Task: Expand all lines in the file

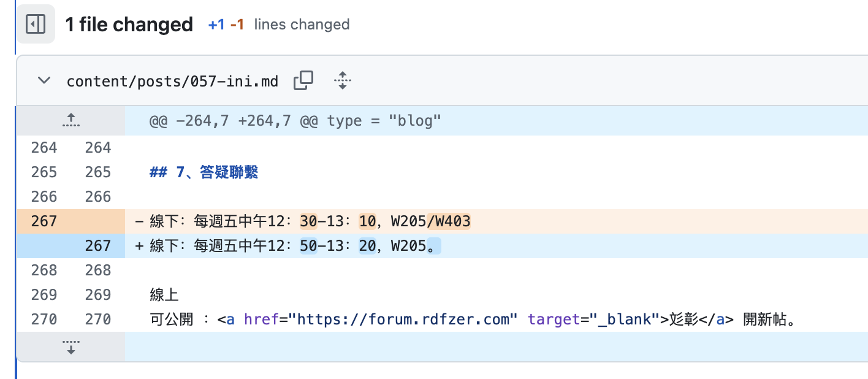Action: 342,80
